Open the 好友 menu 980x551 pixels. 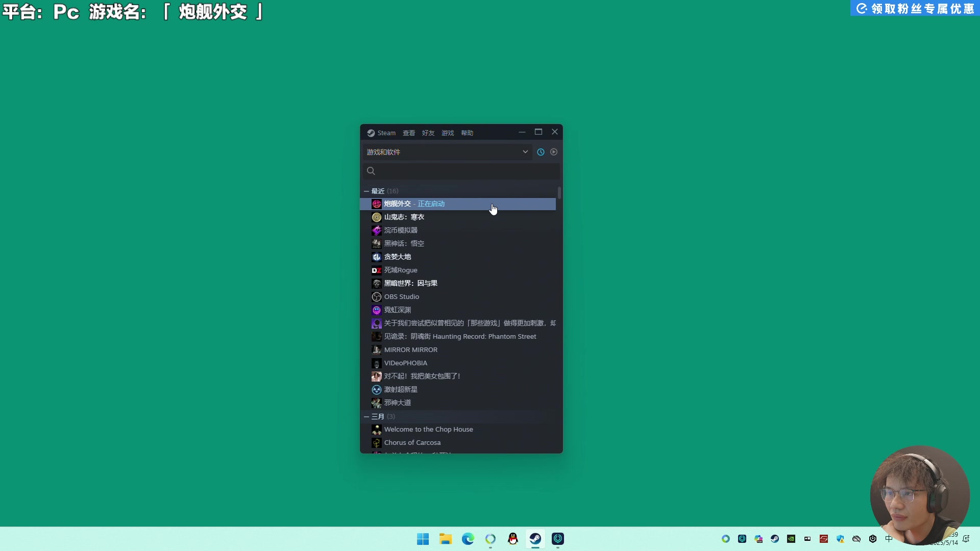pyautogui.click(x=428, y=133)
